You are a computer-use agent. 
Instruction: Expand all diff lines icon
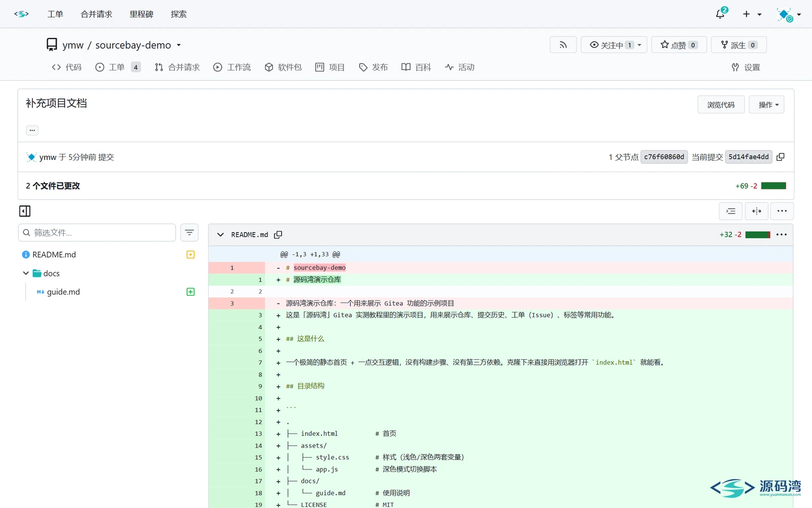click(731, 211)
